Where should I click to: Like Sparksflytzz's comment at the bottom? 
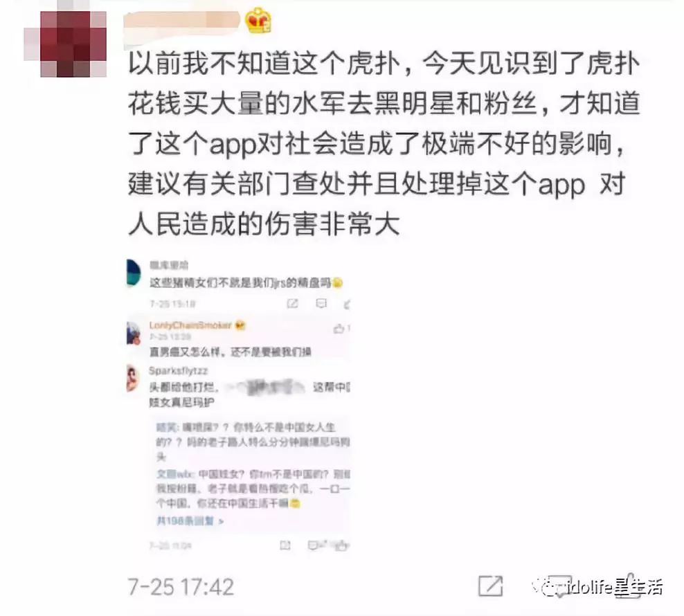tap(341, 545)
